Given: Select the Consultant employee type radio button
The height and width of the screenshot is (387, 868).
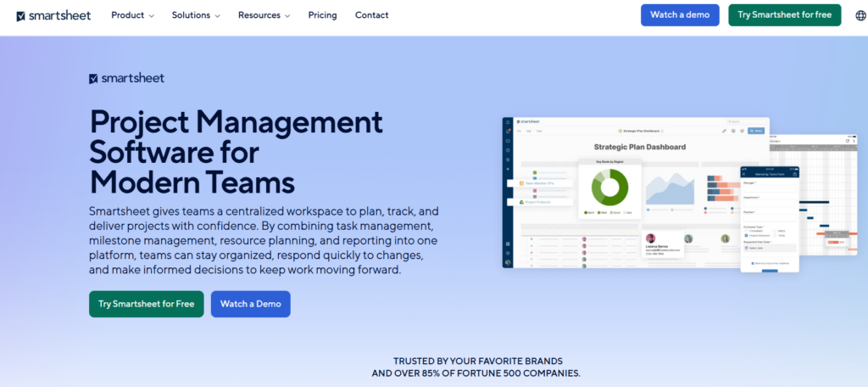Looking at the screenshot, I should coord(746,231).
